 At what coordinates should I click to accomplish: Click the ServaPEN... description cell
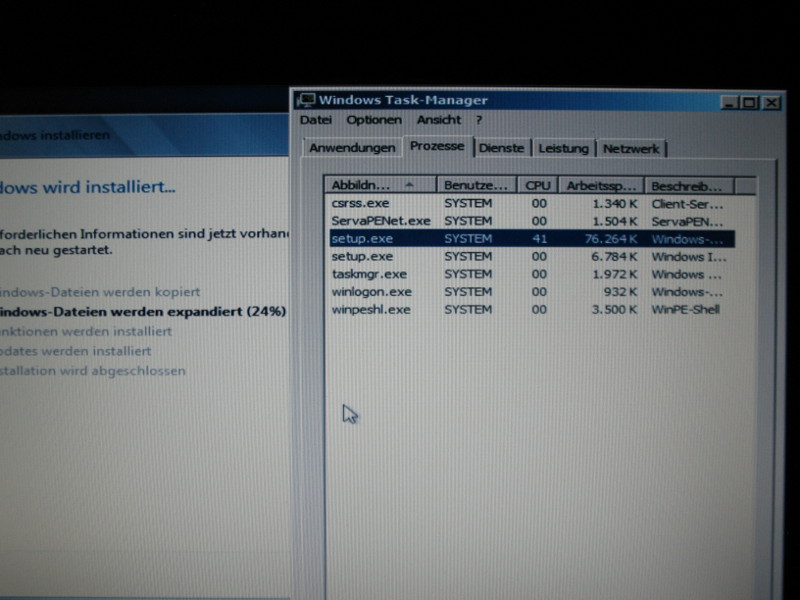[x=687, y=222]
